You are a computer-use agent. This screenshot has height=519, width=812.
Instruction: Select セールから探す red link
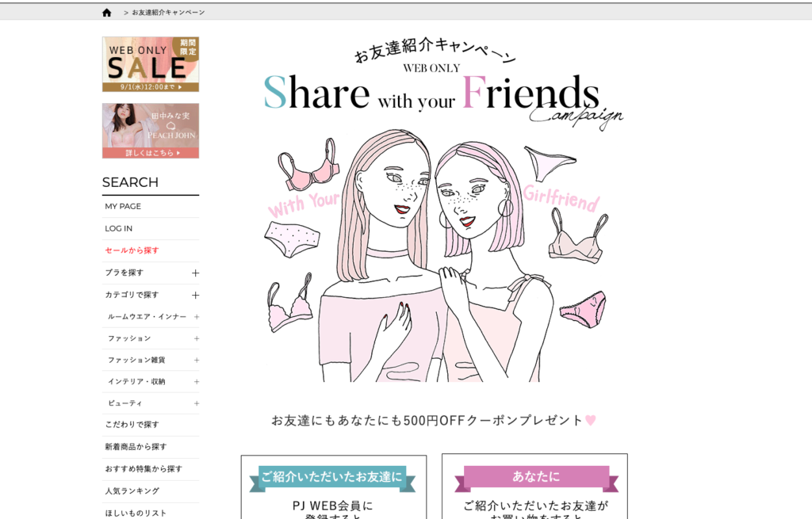(132, 250)
